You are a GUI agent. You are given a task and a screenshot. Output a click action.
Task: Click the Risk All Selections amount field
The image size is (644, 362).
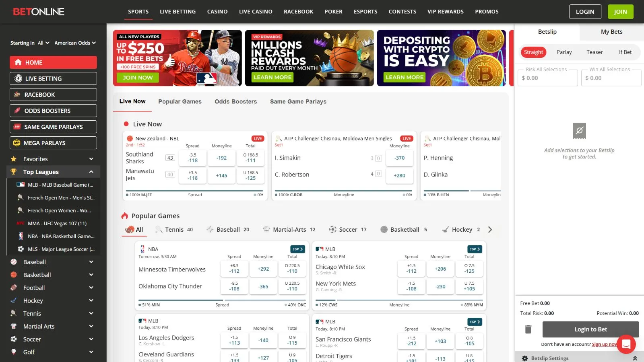[547, 78]
